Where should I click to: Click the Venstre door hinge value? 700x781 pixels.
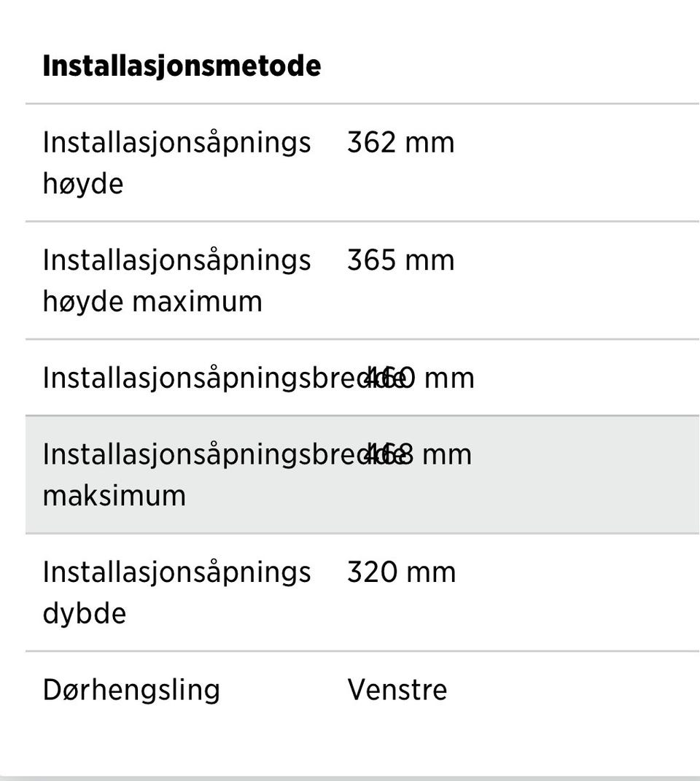point(397,691)
